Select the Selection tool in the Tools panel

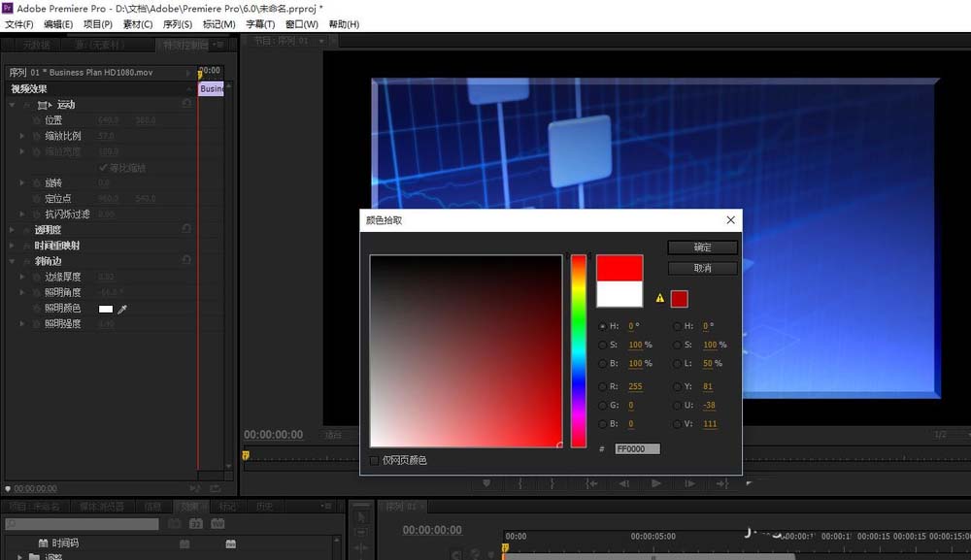coord(361,516)
